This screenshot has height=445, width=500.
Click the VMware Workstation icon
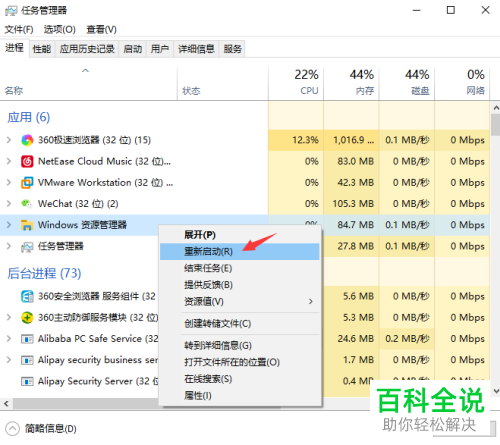(27, 183)
